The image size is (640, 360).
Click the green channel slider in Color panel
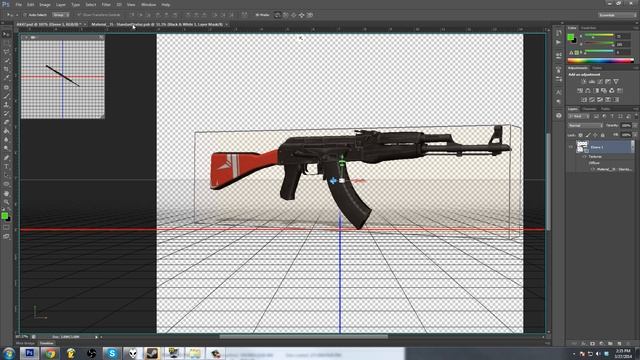coord(599,44)
